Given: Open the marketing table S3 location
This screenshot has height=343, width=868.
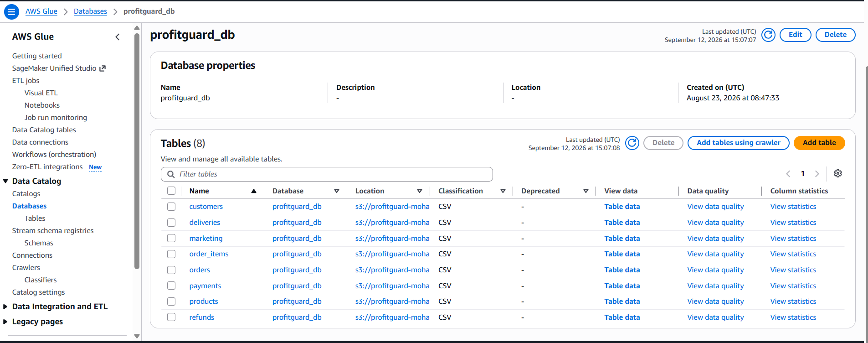Looking at the screenshot, I should point(392,239).
